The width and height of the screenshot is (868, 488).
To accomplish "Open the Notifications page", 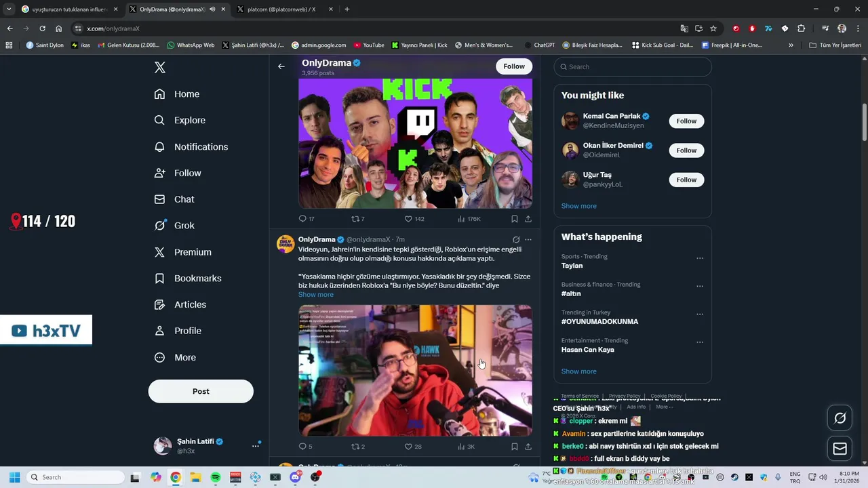I will [x=191, y=146].
